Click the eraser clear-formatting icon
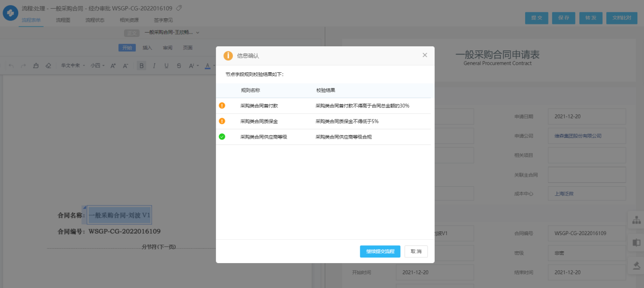The image size is (644, 288). click(x=48, y=66)
